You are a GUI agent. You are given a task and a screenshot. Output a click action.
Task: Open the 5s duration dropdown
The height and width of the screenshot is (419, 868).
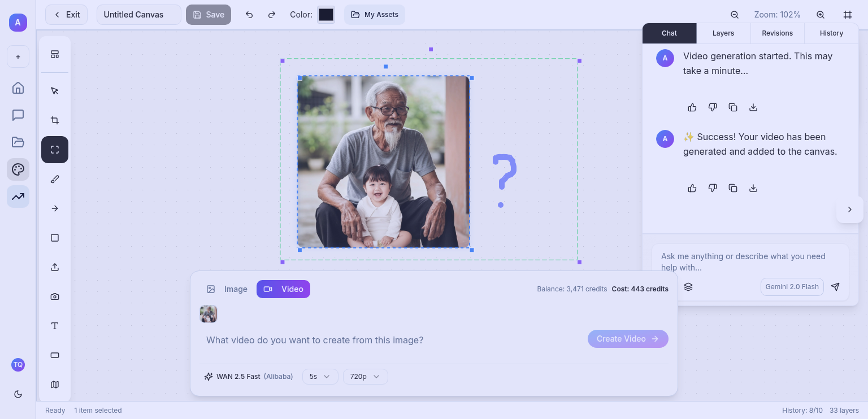[320, 377]
